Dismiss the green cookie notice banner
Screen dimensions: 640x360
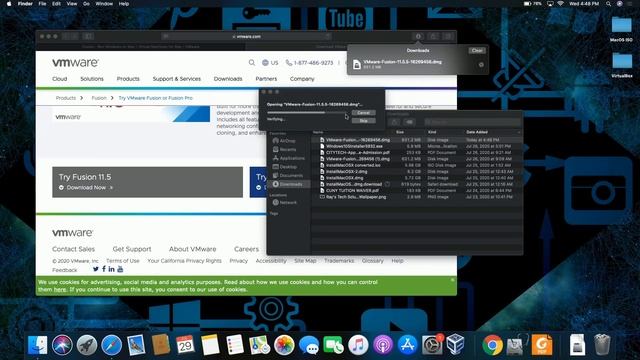[x=452, y=280]
